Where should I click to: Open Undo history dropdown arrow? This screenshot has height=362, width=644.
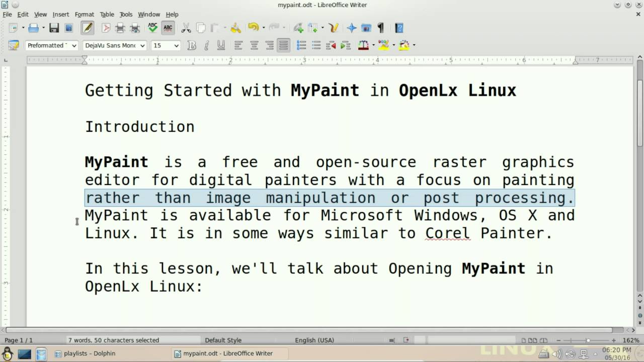[263, 28]
